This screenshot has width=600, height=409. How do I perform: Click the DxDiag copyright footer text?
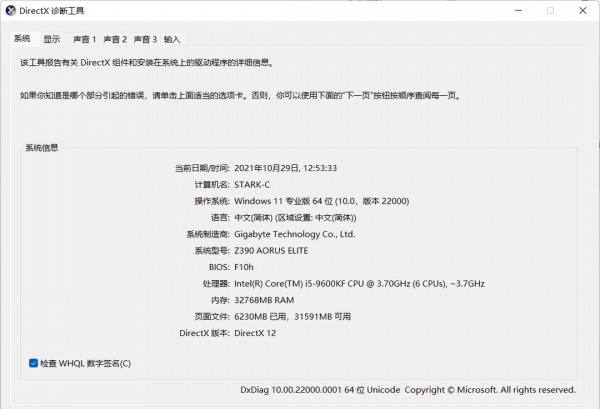[x=408, y=389]
